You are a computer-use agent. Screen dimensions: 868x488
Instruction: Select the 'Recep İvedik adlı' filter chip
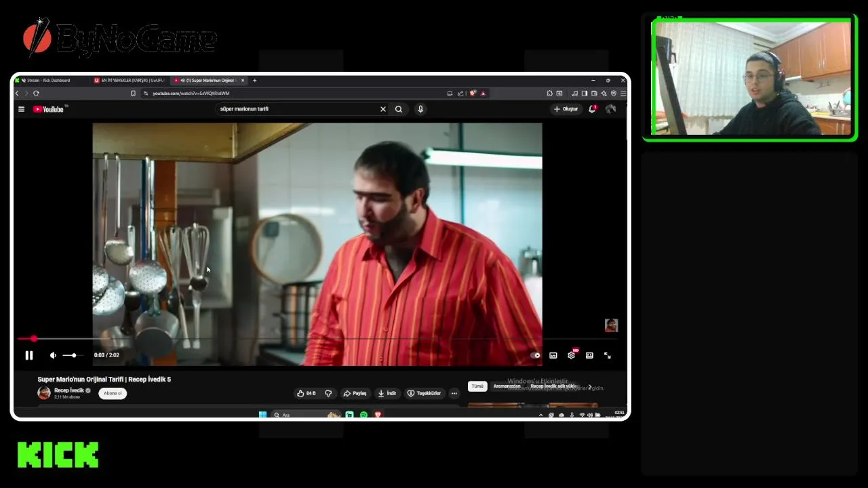(x=553, y=386)
